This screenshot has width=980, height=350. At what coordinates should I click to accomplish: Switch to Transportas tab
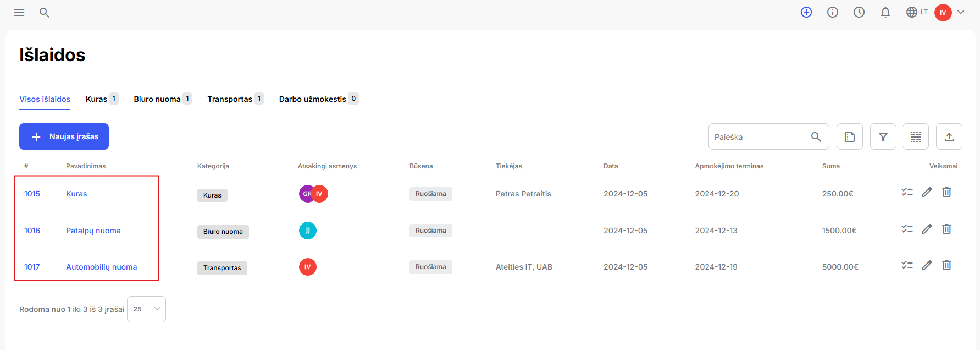235,99
